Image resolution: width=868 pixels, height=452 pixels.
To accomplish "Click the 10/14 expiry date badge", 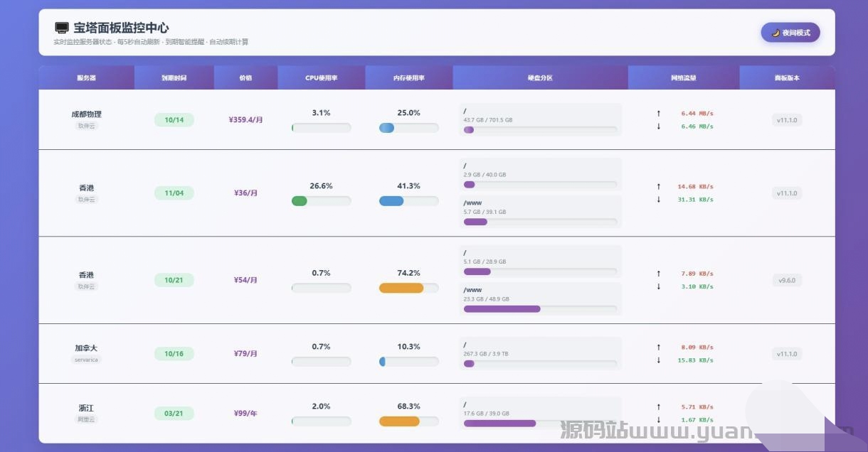I will point(174,120).
